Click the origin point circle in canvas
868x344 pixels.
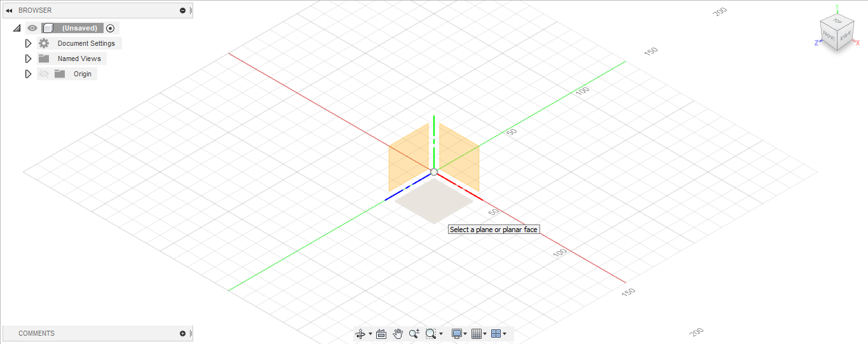click(434, 172)
